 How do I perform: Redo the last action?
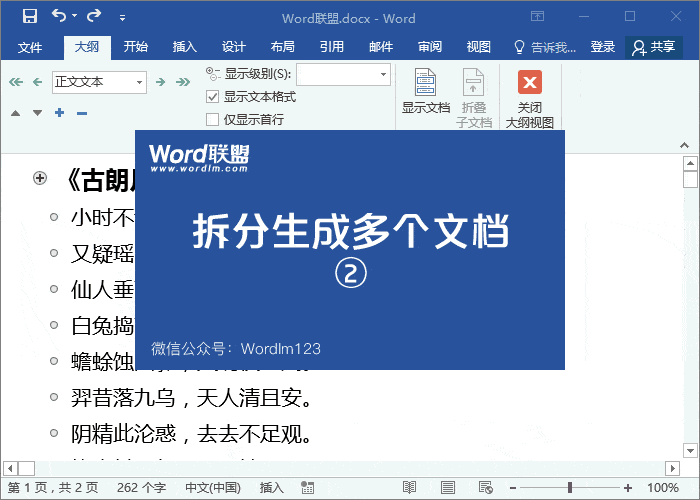click(x=94, y=16)
